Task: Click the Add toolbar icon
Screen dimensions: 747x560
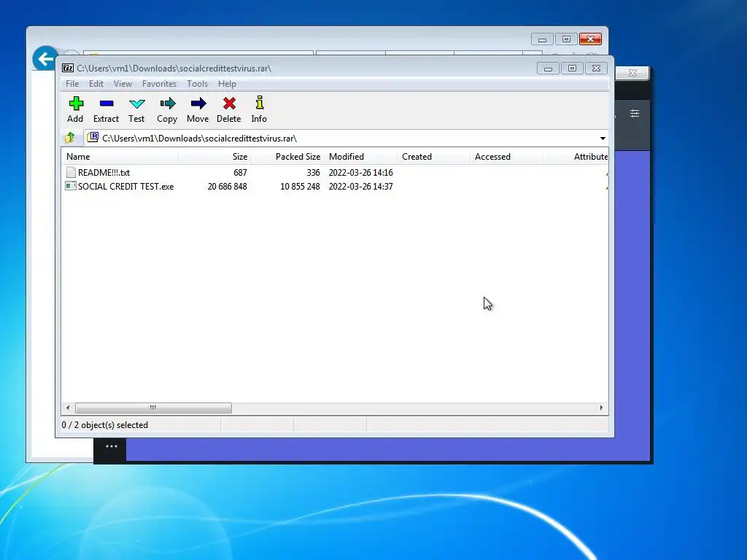Action: point(76,104)
